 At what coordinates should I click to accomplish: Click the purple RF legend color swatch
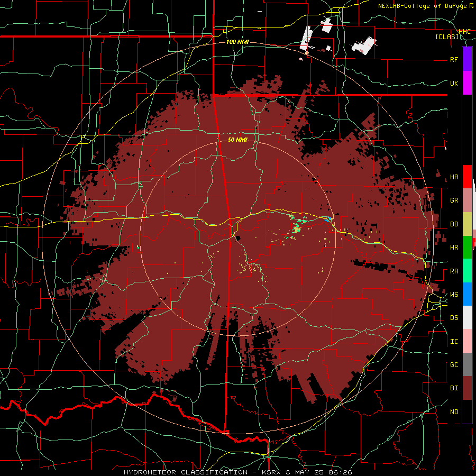pos(467,59)
